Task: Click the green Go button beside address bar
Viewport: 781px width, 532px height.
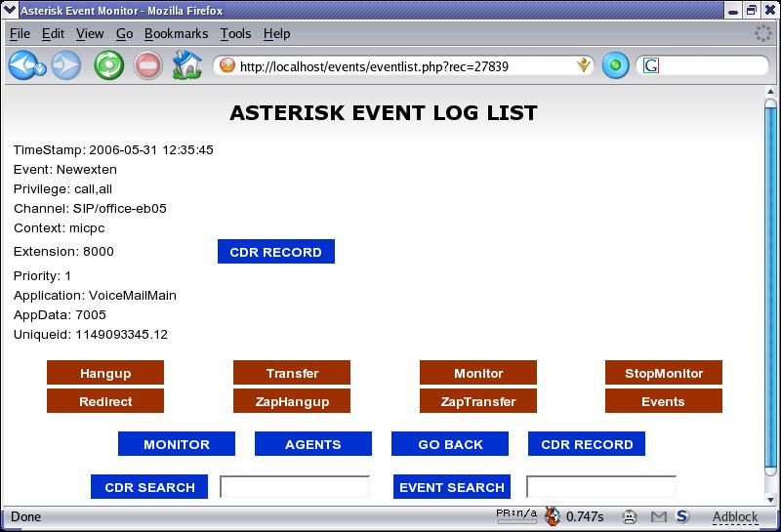Action: pyautogui.click(x=615, y=66)
